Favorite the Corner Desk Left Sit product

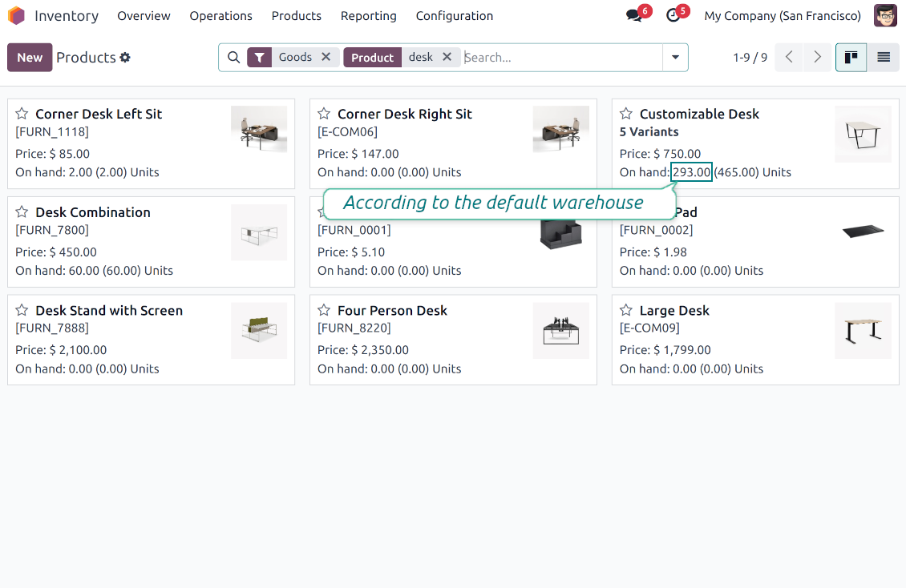coord(22,114)
